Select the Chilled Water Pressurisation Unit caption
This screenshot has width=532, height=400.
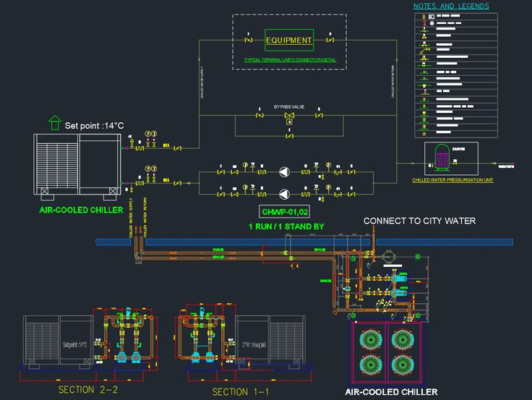[452, 179]
